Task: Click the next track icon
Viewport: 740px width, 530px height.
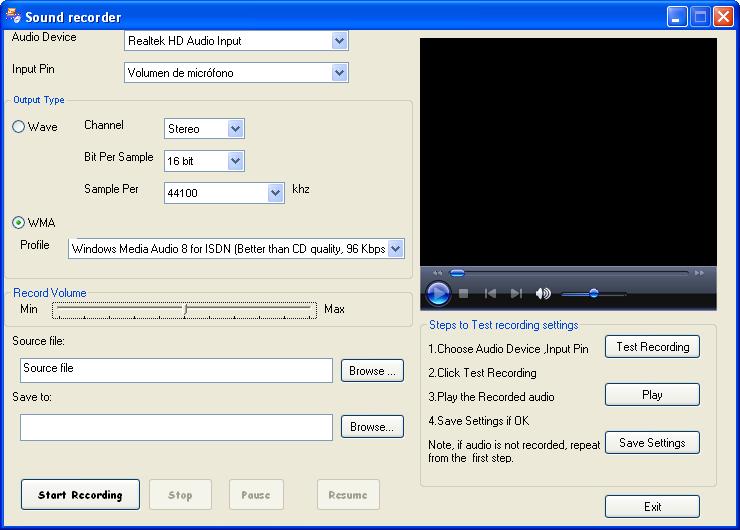Action: (516, 294)
